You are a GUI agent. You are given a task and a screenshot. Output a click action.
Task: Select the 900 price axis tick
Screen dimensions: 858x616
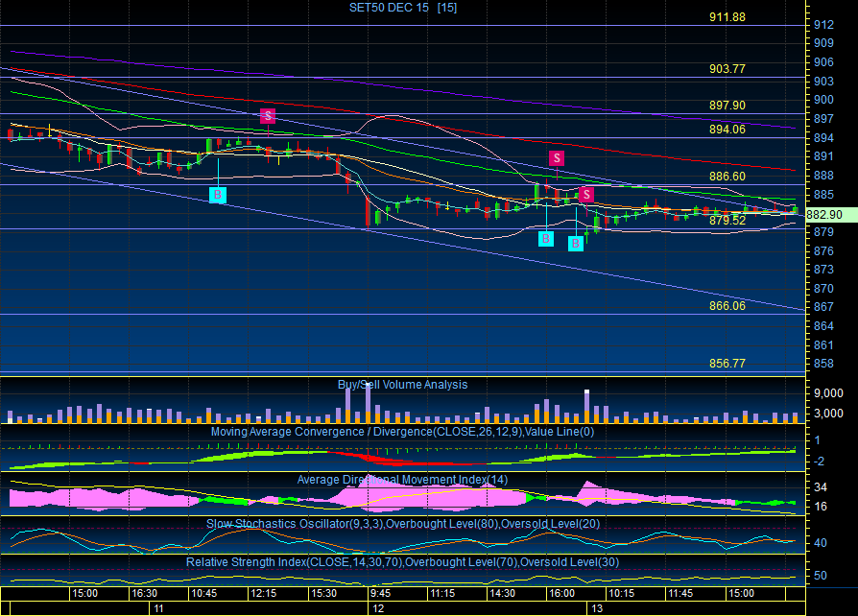(824, 100)
